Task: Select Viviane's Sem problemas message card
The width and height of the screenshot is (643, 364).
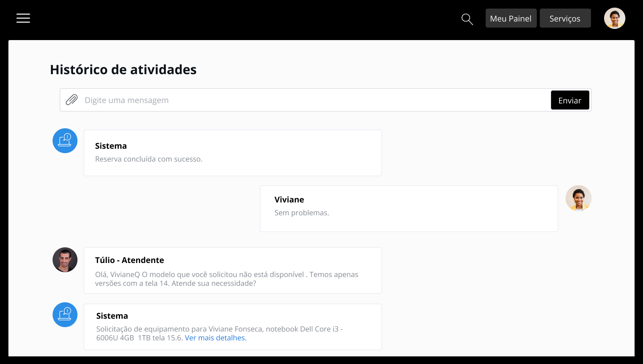Action: tap(409, 208)
